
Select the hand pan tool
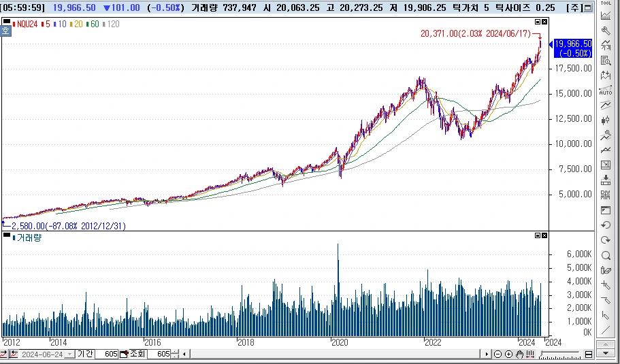tap(519, 354)
